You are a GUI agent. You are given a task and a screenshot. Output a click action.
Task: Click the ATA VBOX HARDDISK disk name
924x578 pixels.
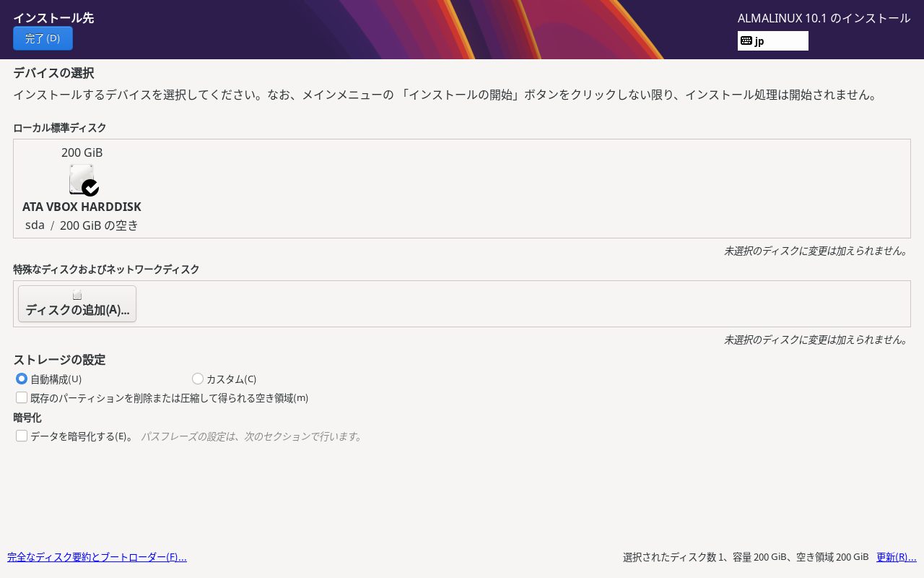(82, 207)
